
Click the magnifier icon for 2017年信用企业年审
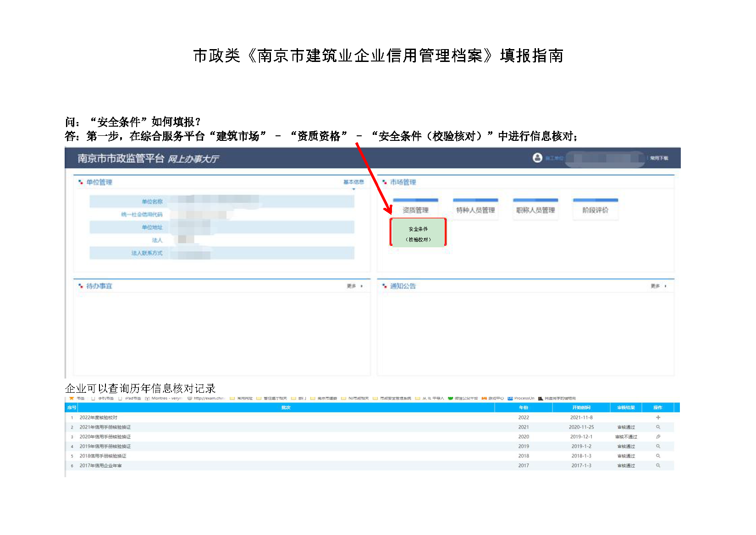click(658, 466)
